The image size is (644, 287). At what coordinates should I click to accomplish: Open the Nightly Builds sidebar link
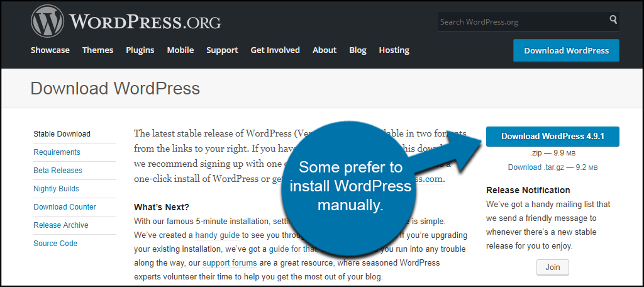click(56, 189)
